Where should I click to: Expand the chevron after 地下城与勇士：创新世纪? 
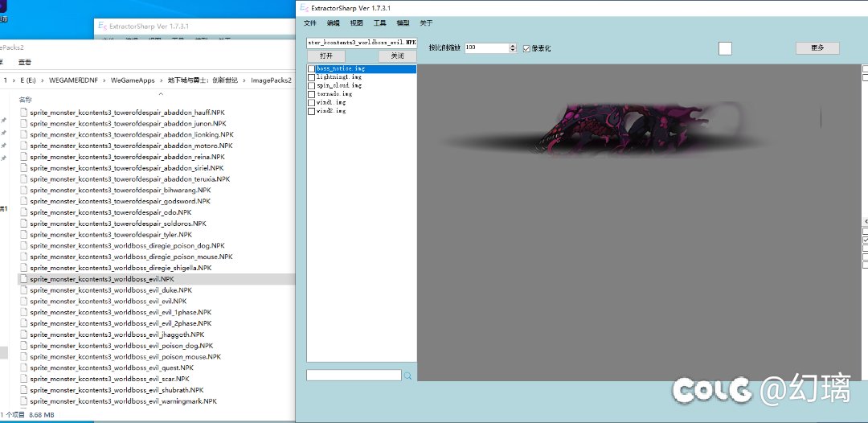coord(244,80)
